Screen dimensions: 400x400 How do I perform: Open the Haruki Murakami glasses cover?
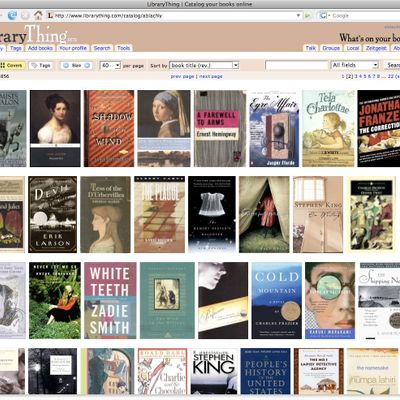pyautogui.click(x=330, y=301)
